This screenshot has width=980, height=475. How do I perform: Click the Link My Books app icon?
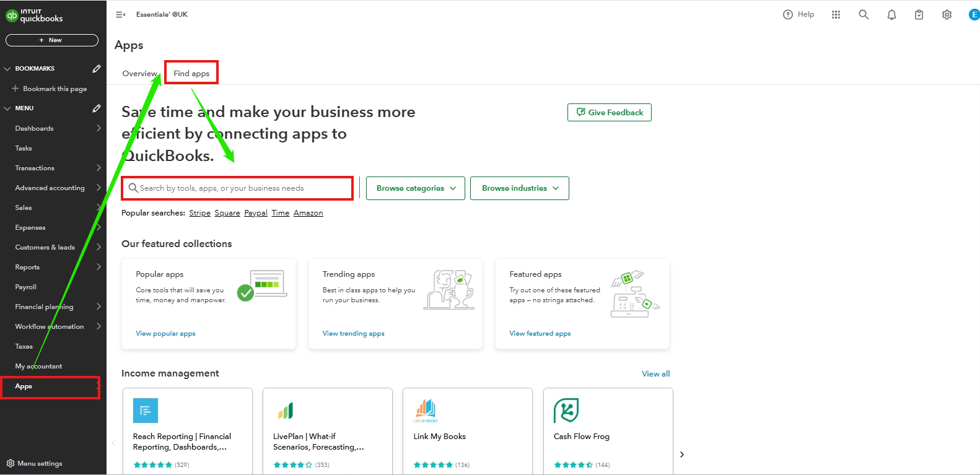[x=426, y=410]
